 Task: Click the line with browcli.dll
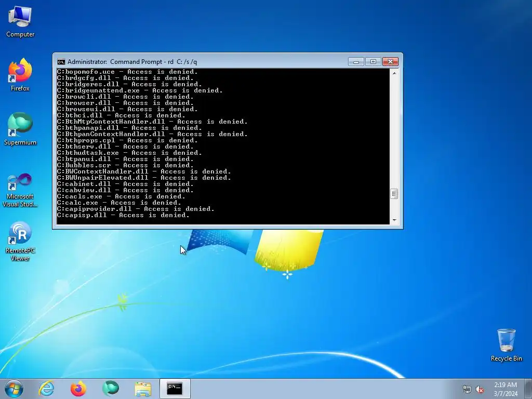[x=125, y=97]
